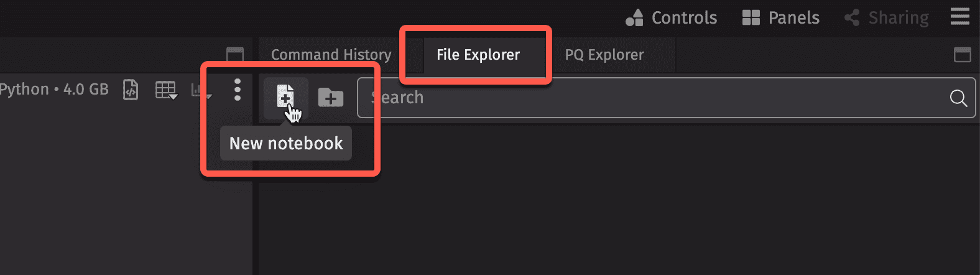Click the New notebook tooltip label
980x275 pixels.
286,143
